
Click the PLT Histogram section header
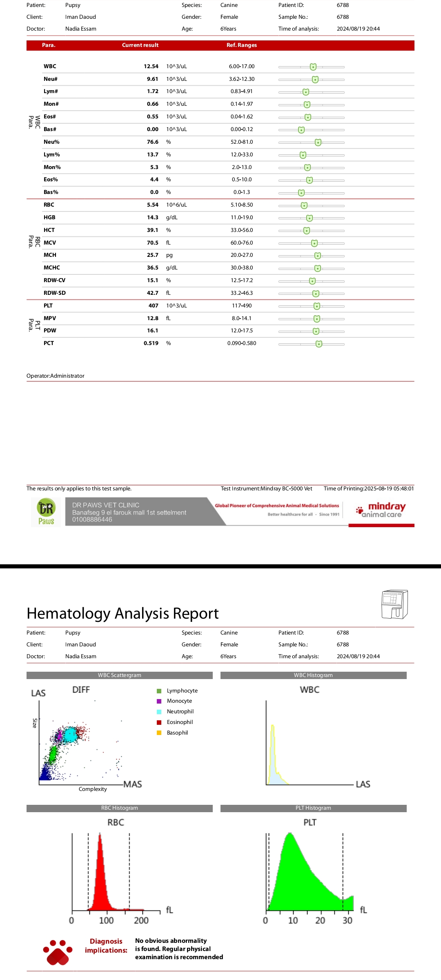click(x=313, y=808)
